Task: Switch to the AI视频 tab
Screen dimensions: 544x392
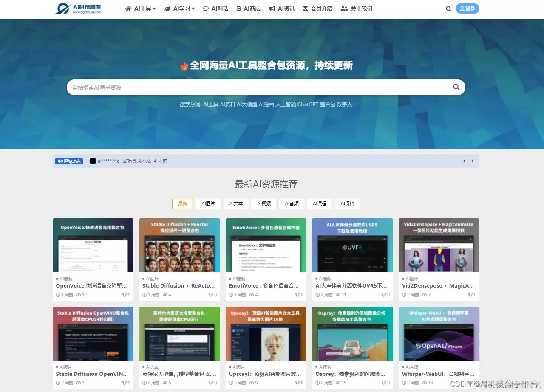Action: point(263,203)
